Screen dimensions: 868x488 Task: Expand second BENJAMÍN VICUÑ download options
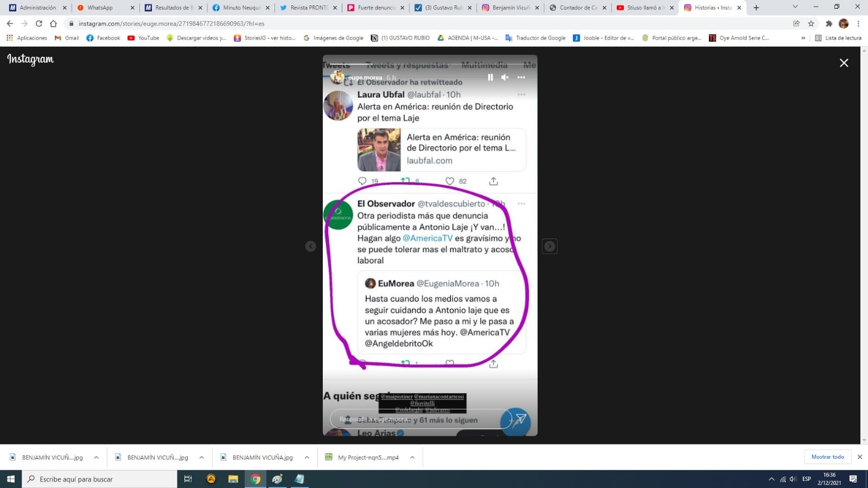coord(201,458)
